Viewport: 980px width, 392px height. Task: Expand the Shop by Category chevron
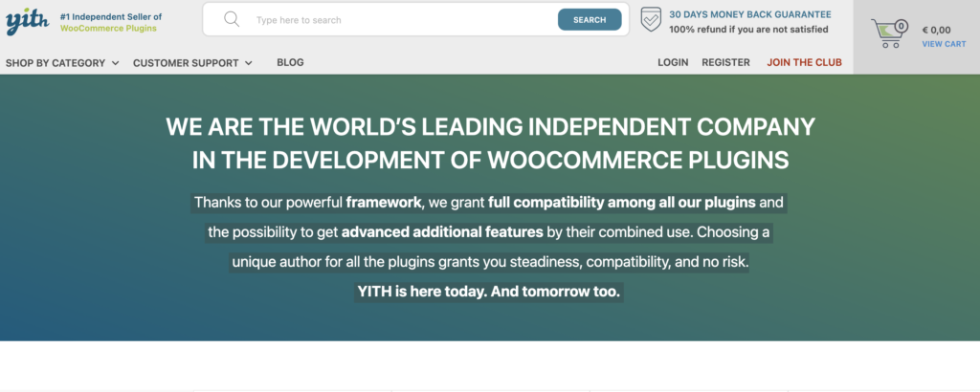pos(115,63)
